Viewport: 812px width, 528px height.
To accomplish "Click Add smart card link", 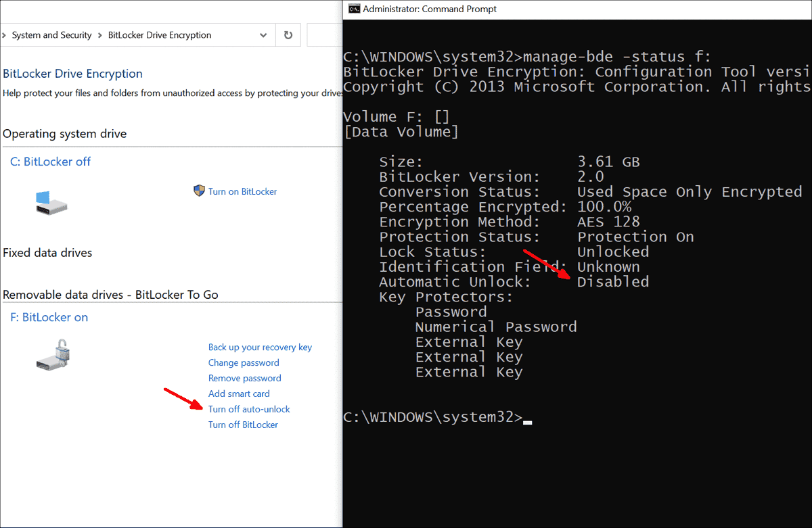I will [239, 393].
